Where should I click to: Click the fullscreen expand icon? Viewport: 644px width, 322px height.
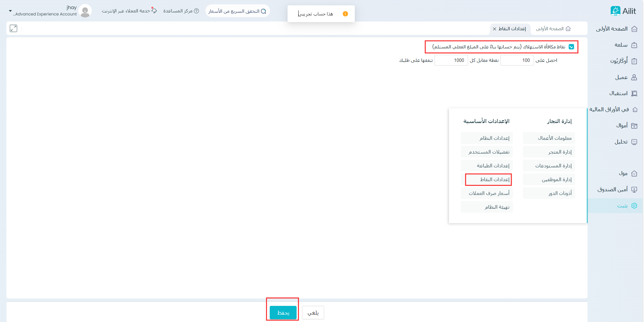(x=13, y=29)
